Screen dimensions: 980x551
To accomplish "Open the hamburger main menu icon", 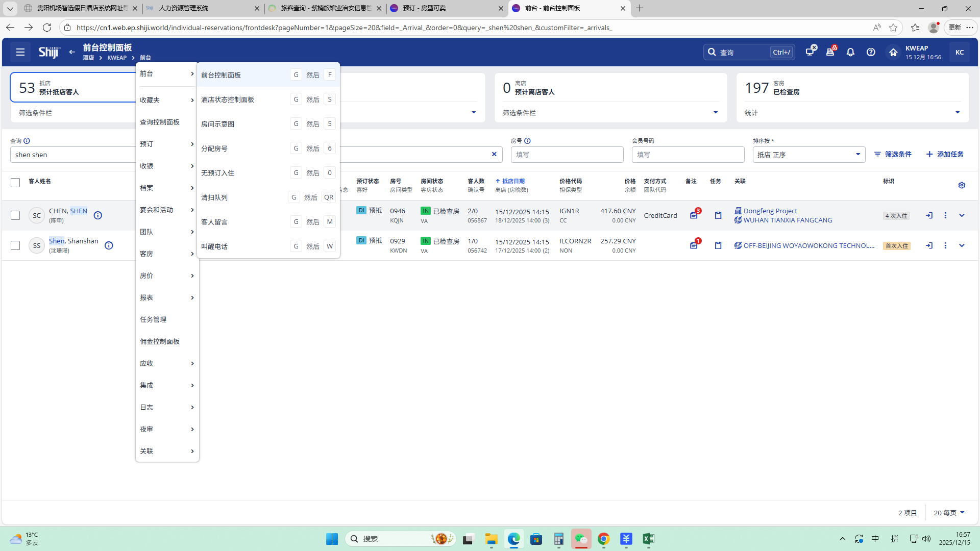I will pos(20,52).
